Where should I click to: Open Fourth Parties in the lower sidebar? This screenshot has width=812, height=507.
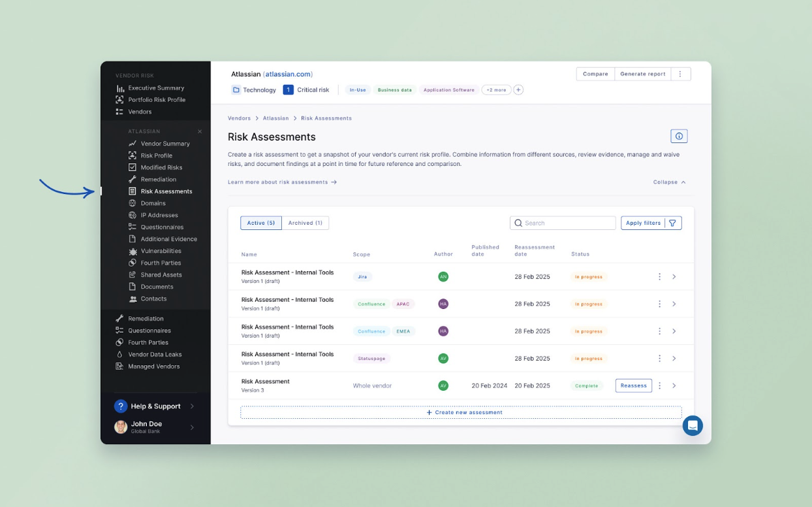coord(148,342)
